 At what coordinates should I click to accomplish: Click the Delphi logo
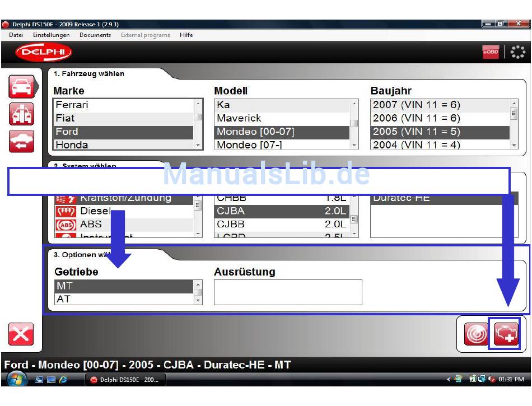click(44, 52)
